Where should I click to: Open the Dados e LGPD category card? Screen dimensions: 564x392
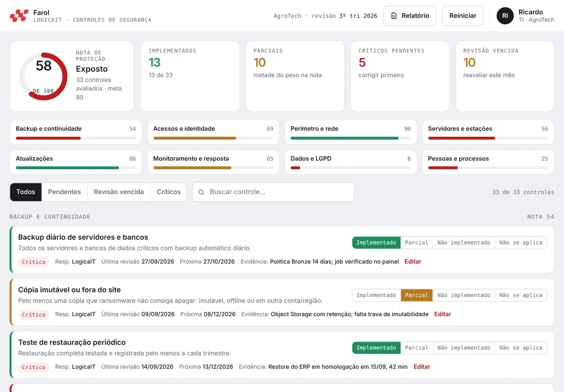tap(351, 162)
